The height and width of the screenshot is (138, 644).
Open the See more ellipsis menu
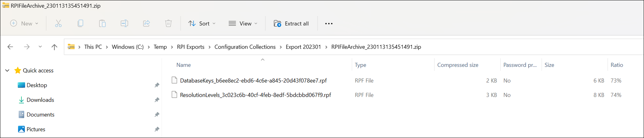click(329, 24)
